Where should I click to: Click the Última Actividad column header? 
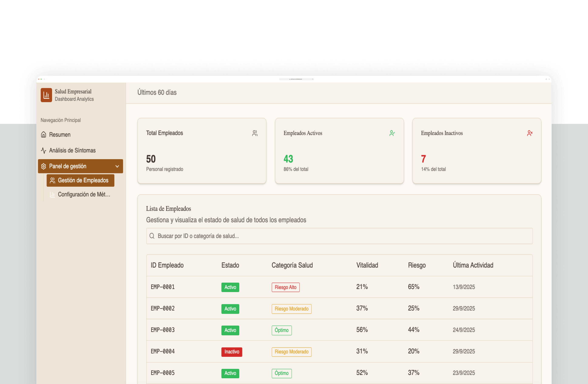[473, 265]
